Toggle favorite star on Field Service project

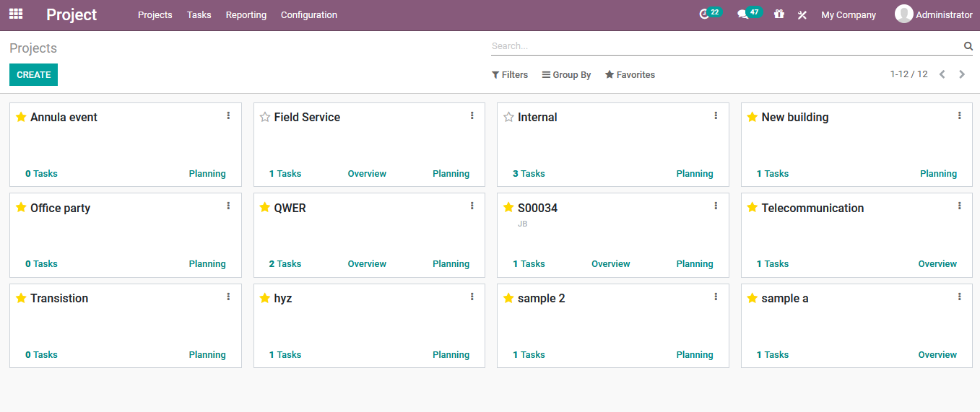pos(265,117)
